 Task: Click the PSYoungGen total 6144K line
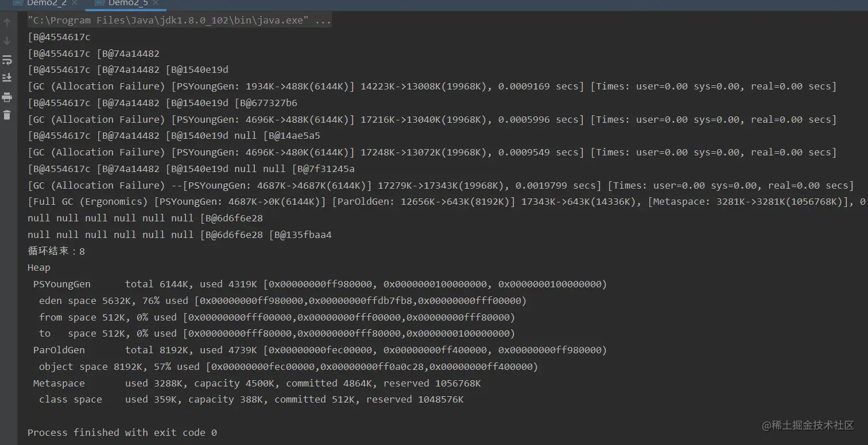click(x=320, y=284)
